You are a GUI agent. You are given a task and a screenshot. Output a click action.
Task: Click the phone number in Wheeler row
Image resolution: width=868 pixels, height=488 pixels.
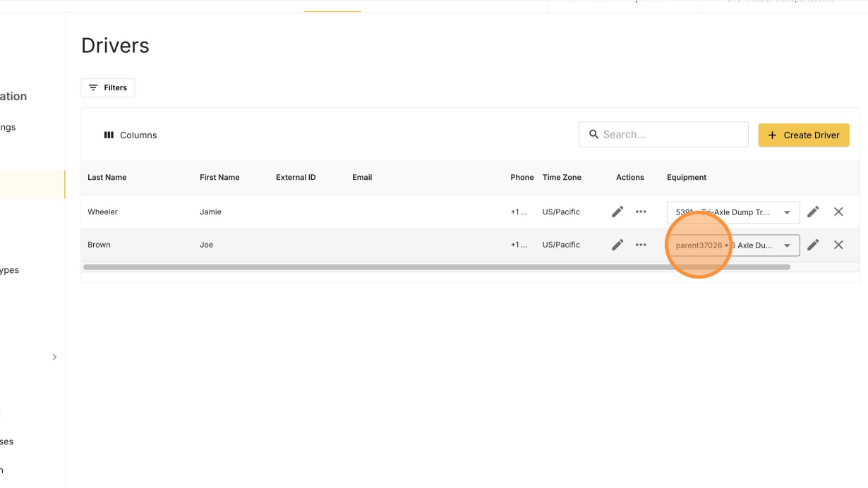519,212
